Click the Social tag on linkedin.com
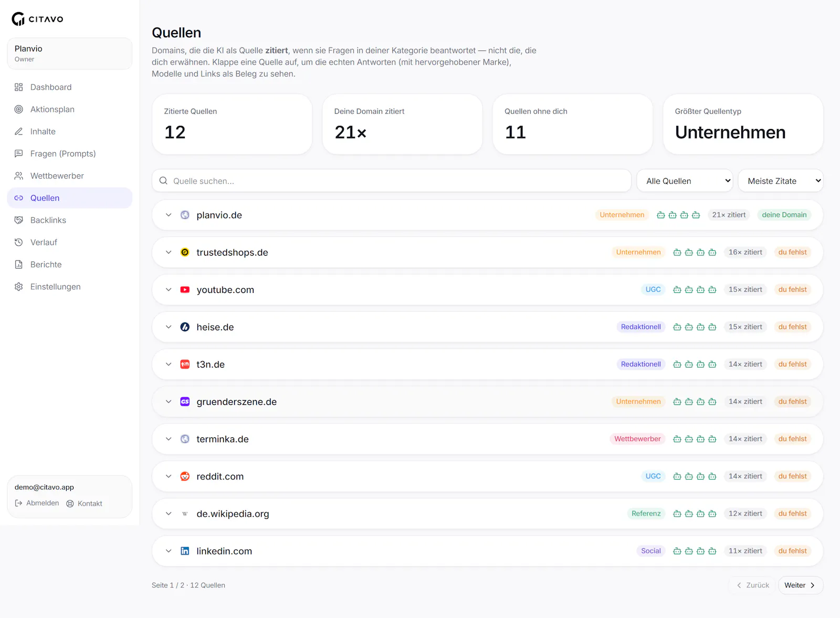Screen dimensions: 840x618 coord(651,551)
